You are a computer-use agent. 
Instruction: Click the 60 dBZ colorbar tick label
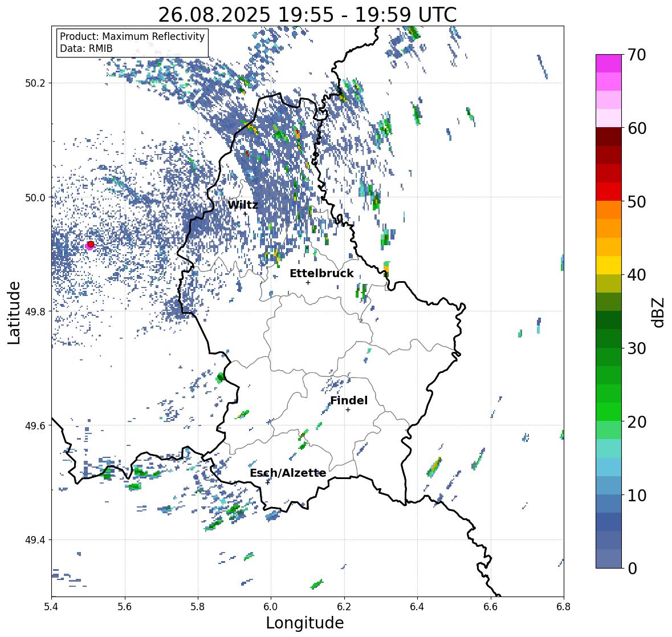tap(637, 128)
